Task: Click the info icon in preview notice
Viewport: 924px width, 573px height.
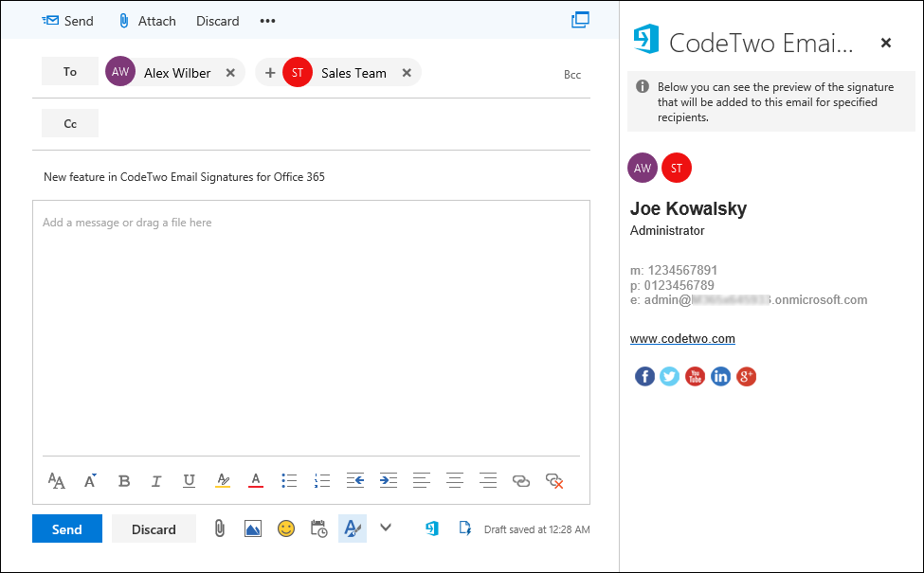Action: coord(643,86)
